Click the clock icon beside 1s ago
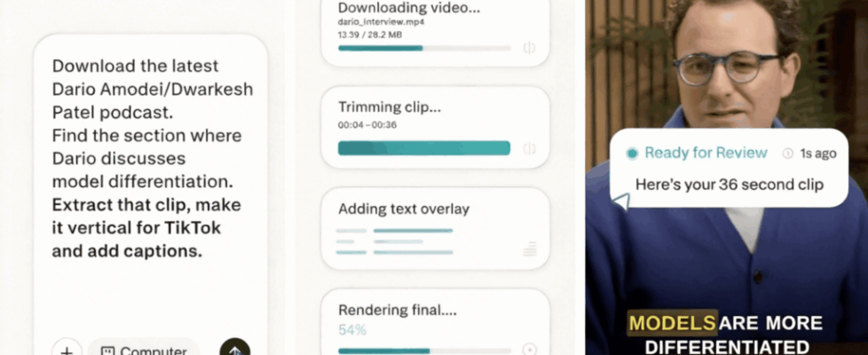Viewport: 868px width, 355px height. tap(788, 154)
